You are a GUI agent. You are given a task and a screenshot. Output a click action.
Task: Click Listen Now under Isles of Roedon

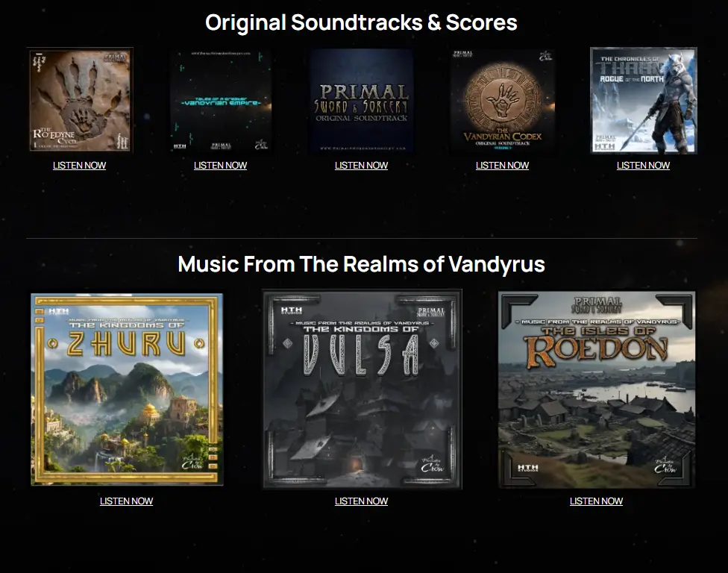(596, 501)
